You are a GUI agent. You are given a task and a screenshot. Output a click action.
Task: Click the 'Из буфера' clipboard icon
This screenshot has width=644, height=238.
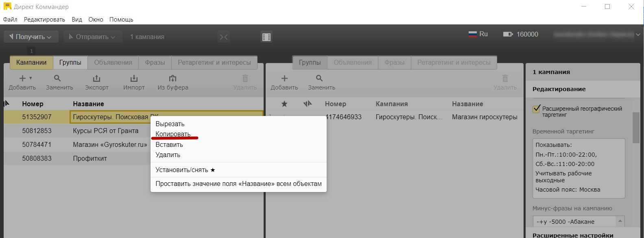(172, 79)
